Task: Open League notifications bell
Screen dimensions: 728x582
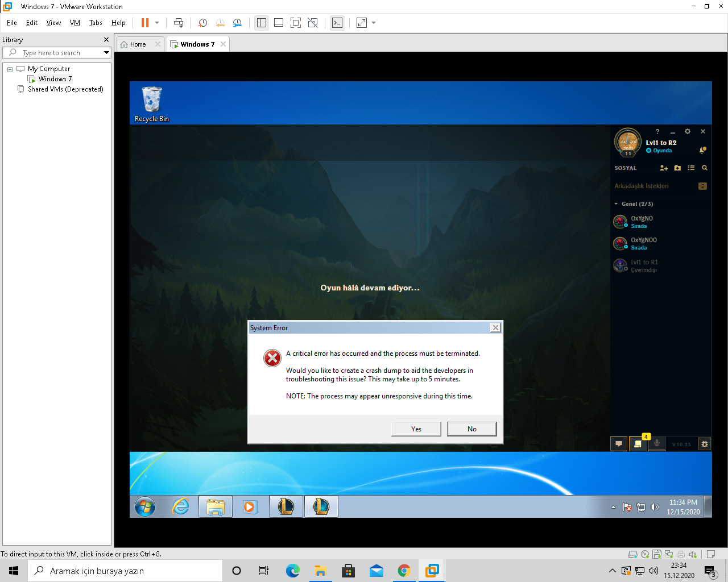Action: coord(702,150)
